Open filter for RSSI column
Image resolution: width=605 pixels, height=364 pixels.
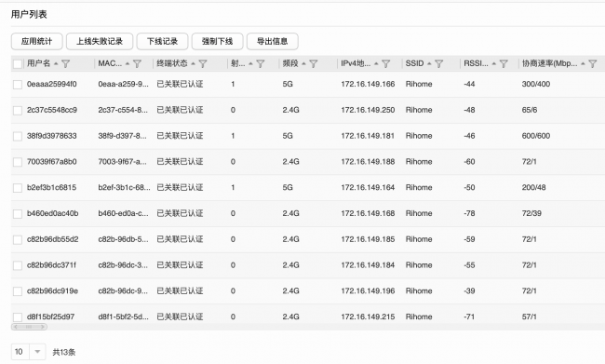[x=504, y=63]
